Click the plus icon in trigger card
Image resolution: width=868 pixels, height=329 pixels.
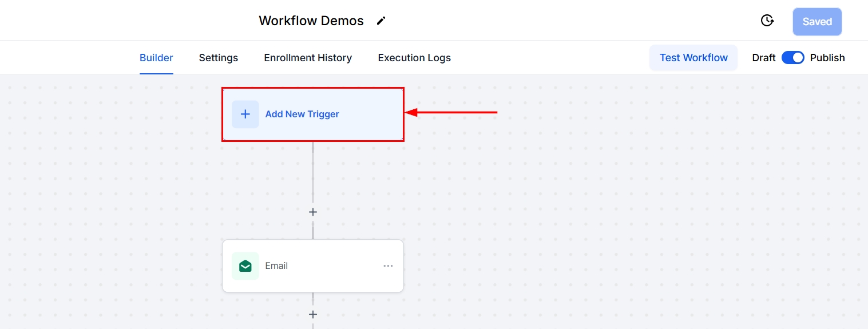click(x=245, y=114)
